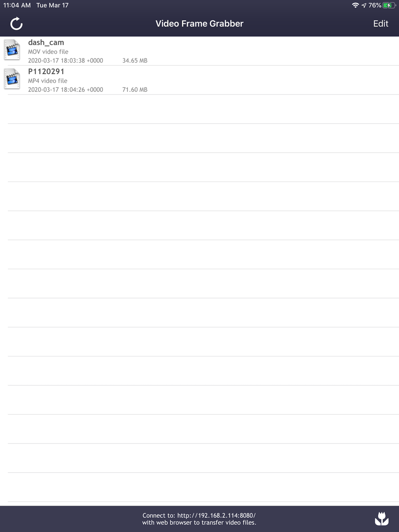This screenshot has width=399, height=532.
Task: Click the MP4 video file label
Action: click(x=47, y=81)
